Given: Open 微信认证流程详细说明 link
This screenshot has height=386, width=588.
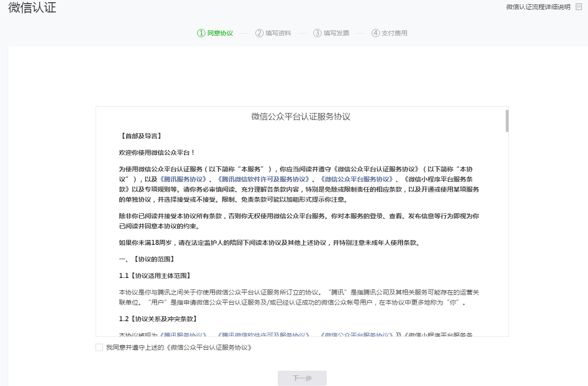Looking at the screenshot, I should [x=538, y=7].
